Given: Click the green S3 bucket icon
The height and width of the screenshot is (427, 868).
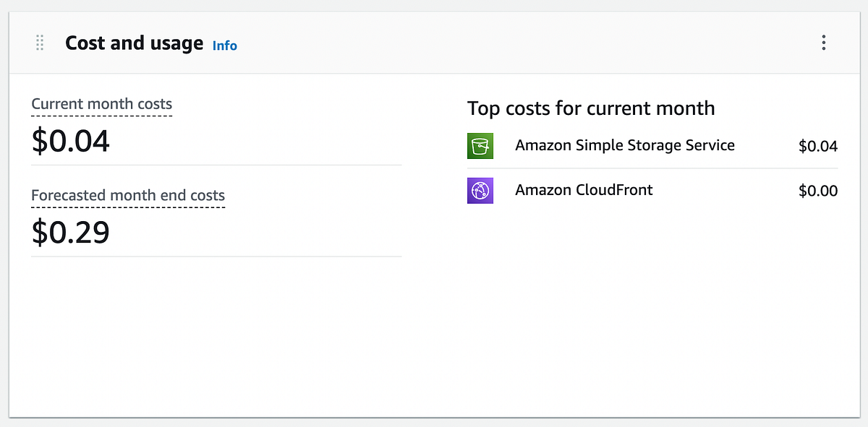Looking at the screenshot, I should 480,146.
